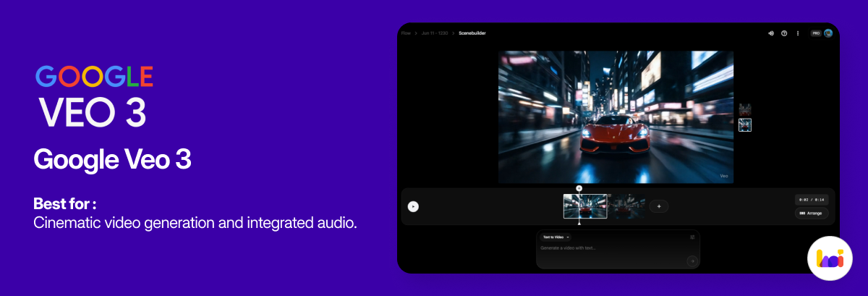Click the plus icon atop the playhead

click(579, 188)
